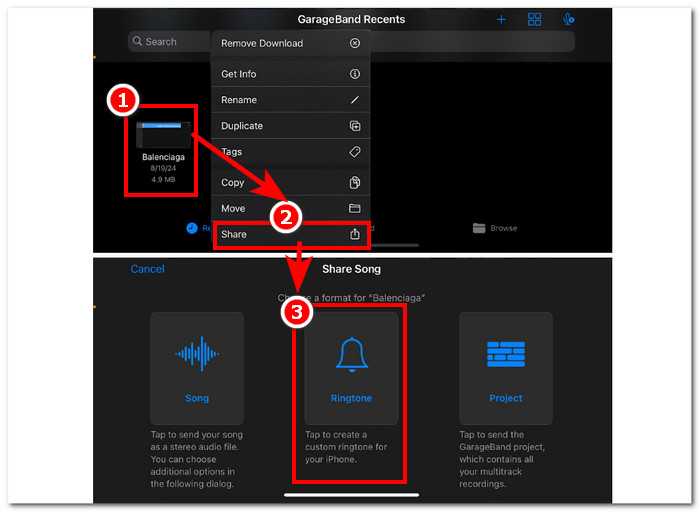Tap the Remove Download x icon
700x512 pixels.
tap(354, 43)
